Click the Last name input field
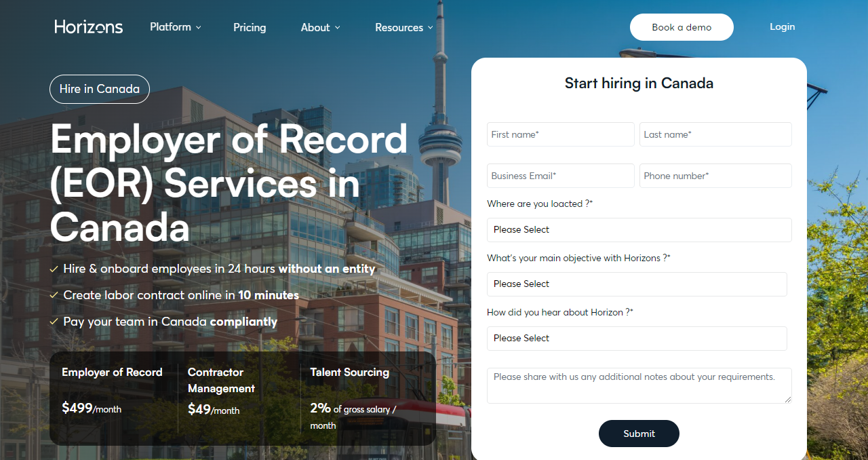This screenshot has height=460, width=868. (715, 134)
